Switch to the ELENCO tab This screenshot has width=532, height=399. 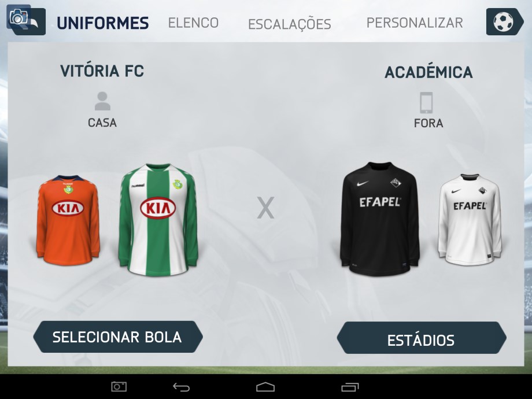point(193,23)
